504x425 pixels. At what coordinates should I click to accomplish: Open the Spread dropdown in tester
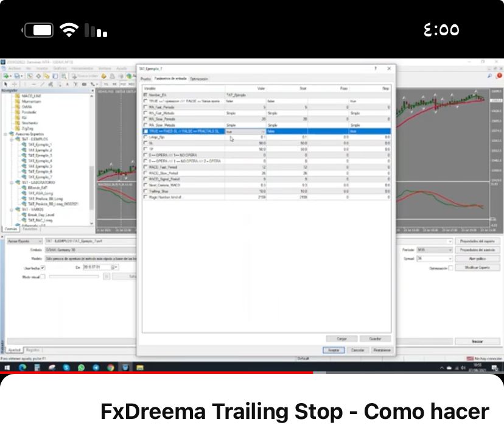point(435,259)
